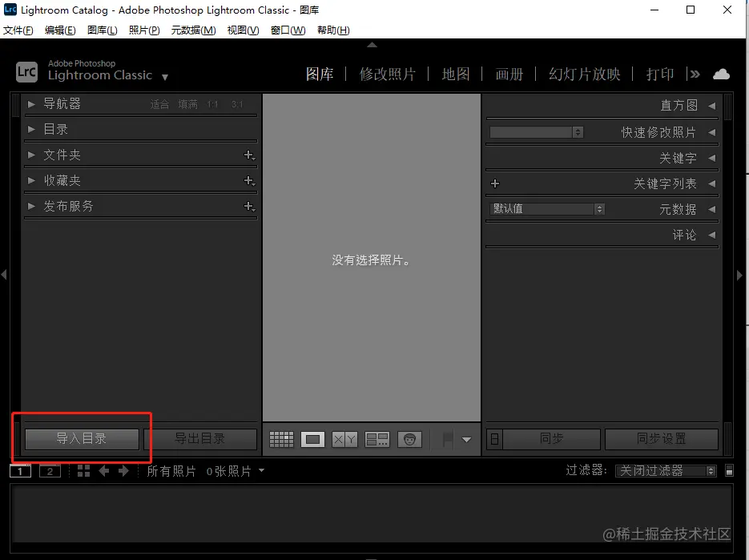Viewport: 749px width, 560px height.
Task: Switch to loupe view icon
Action: click(x=313, y=439)
